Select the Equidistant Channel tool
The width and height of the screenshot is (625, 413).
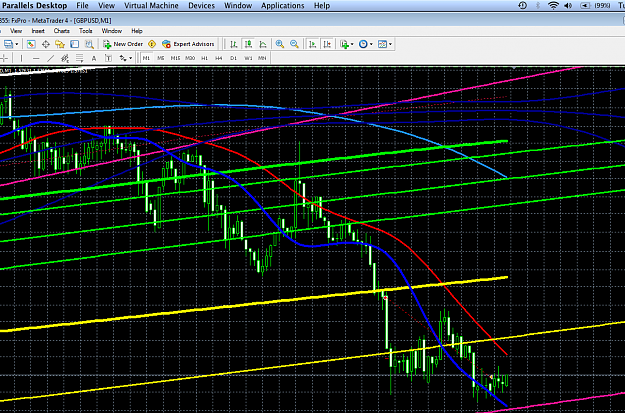click(x=65, y=58)
